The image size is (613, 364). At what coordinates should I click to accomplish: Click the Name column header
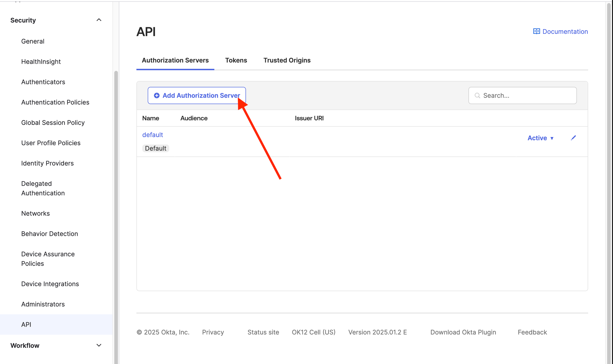[151, 118]
